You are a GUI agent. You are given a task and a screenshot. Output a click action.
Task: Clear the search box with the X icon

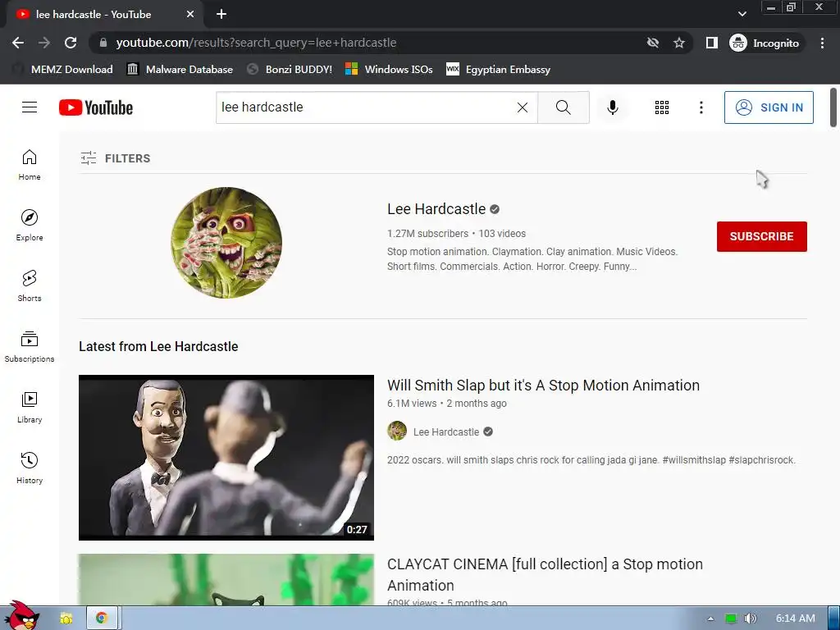(x=523, y=107)
